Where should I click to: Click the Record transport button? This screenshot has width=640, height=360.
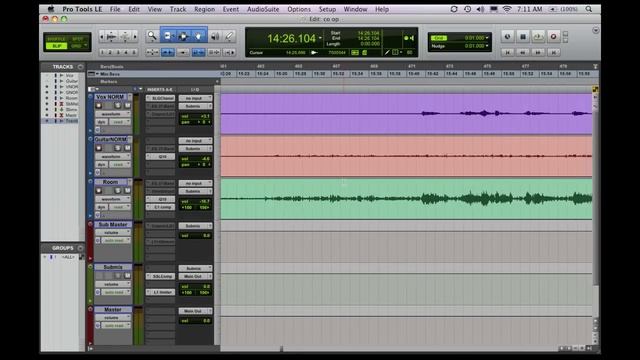(553, 37)
